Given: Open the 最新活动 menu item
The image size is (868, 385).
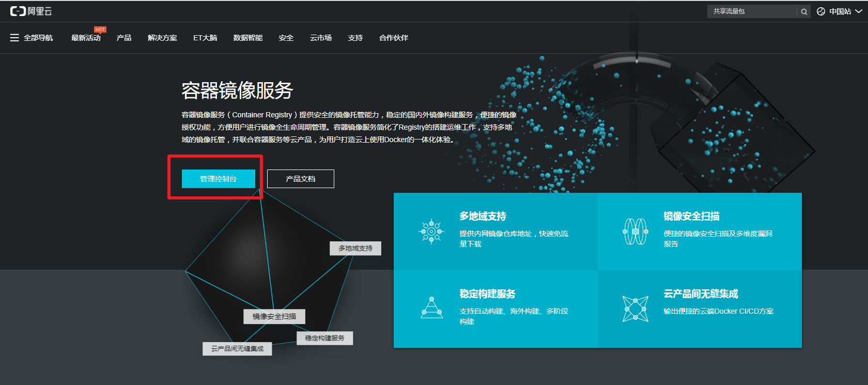Looking at the screenshot, I should click(x=86, y=38).
